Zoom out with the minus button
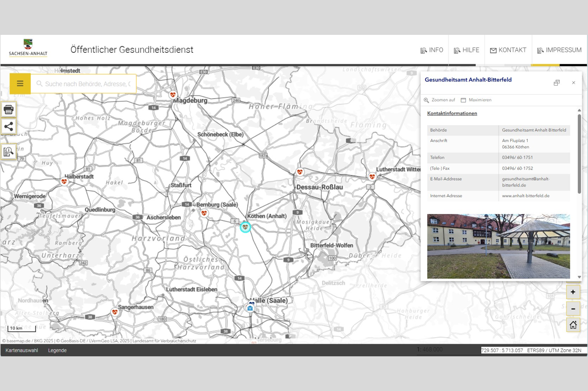The width and height of the screenshot is (588, 391). [573, 309]
